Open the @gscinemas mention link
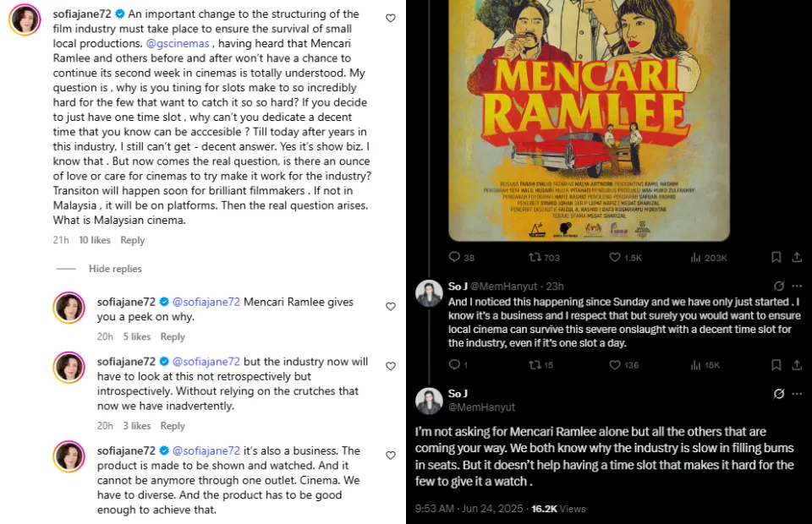Viewport: 812px width, 524px height. [x=178, y=43]
